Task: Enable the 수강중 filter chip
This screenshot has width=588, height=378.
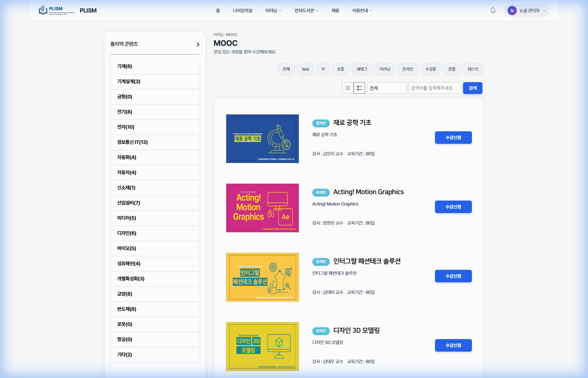Action: tap(431, 69)
